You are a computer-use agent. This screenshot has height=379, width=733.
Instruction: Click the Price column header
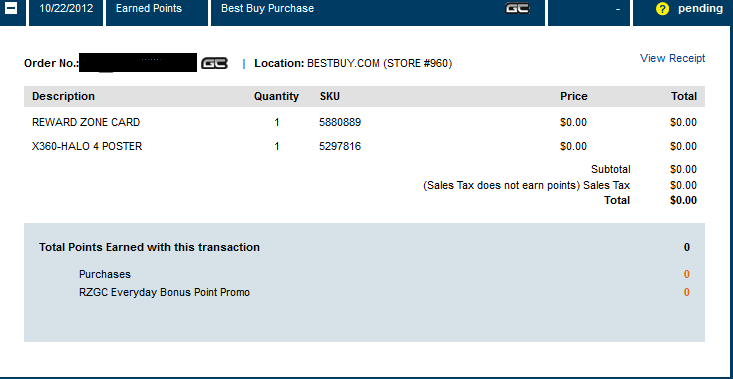574,96
